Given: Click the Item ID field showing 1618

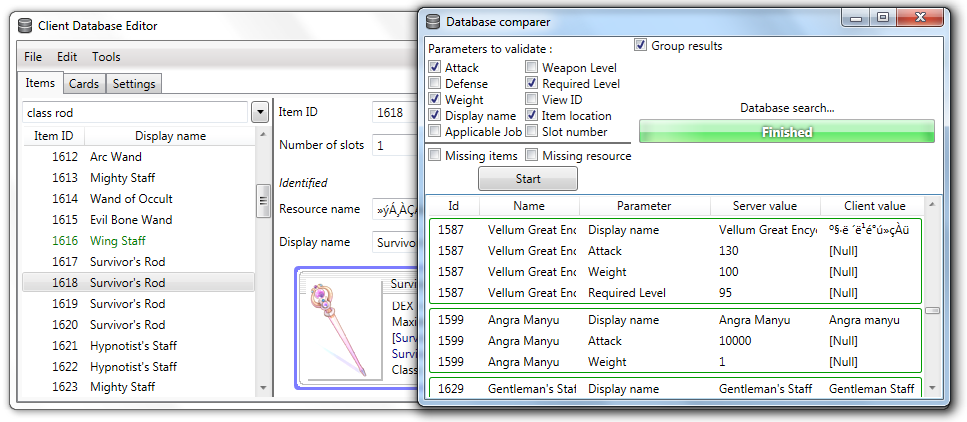Looking at the screenshot, I should click(395, 112).
